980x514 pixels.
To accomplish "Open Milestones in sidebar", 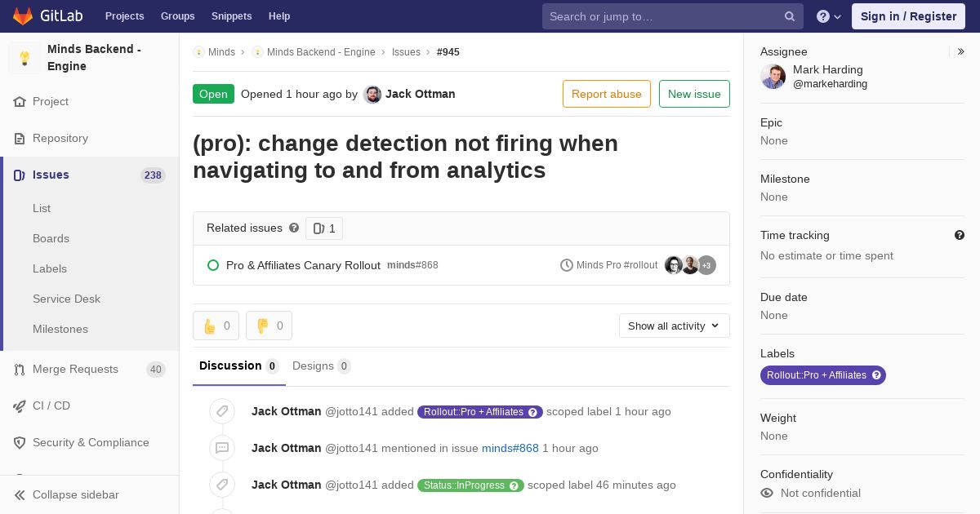I will coord(60,329).
